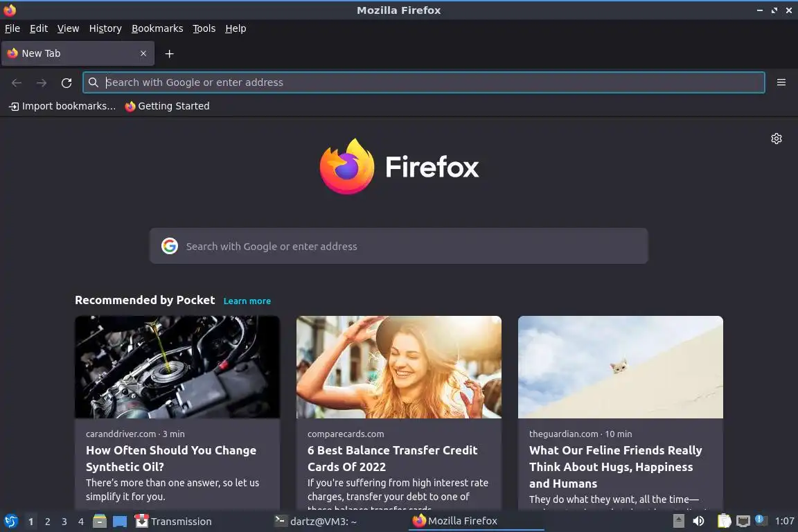Image resolution: width=798 pixels, height=532 pixels.
Task: Open the View menu
Action: (x=68, y=28)
